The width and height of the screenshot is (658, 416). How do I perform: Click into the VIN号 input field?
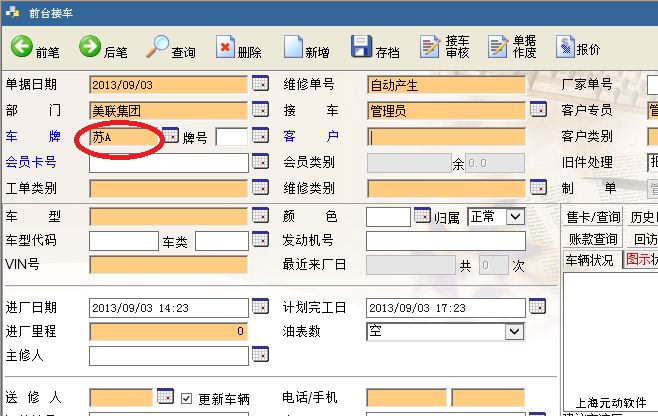168,265
